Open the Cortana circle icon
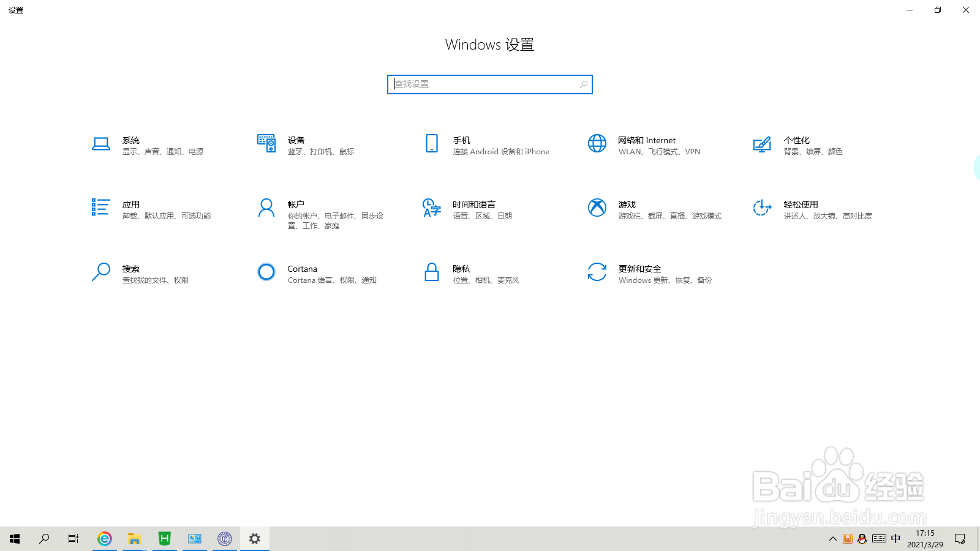The width and height of the screenshot is (980, 551). [x=266, y=272]
